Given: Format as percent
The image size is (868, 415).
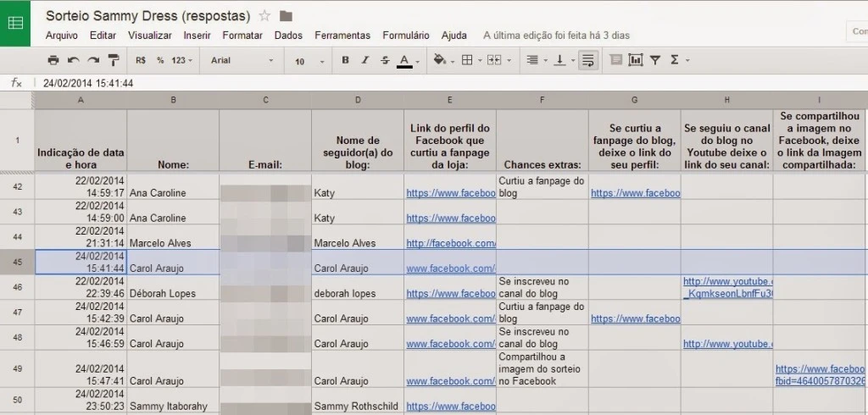Looking at the screenshot, I should [x=160, y=60].
